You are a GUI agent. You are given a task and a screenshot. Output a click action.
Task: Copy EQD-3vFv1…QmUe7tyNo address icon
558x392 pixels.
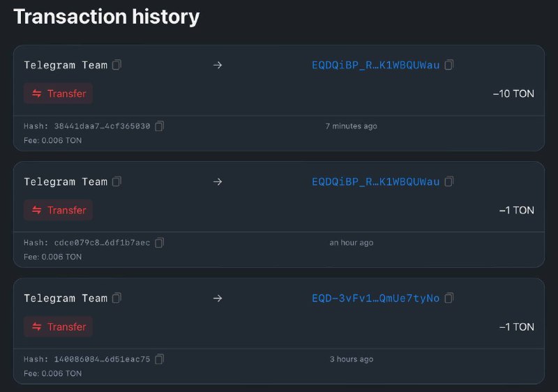449,298
